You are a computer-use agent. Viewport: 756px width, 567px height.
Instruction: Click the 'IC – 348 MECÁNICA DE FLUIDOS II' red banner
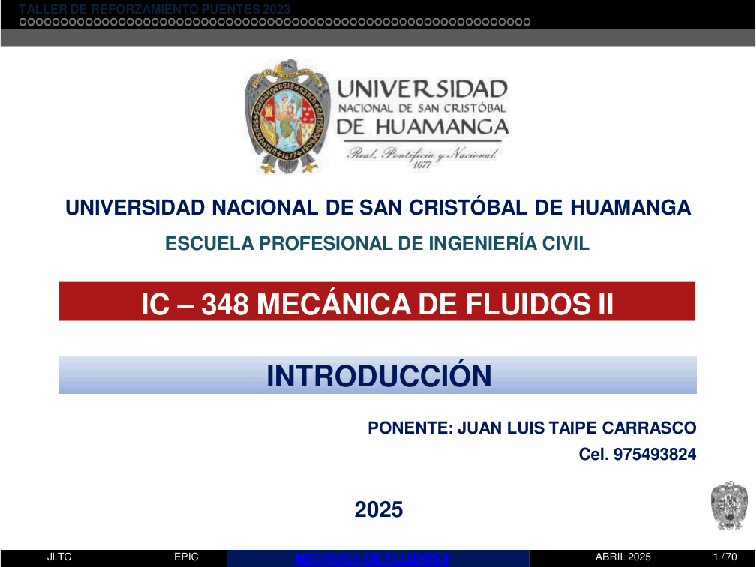[x=377, y=301]
